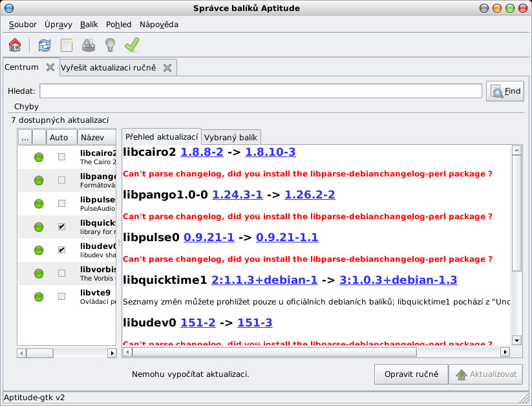The width and height of the screenshot is (532, 406).
Task: Toggle Auto checkbox for libpulse
Action: [x=62, y=204]
